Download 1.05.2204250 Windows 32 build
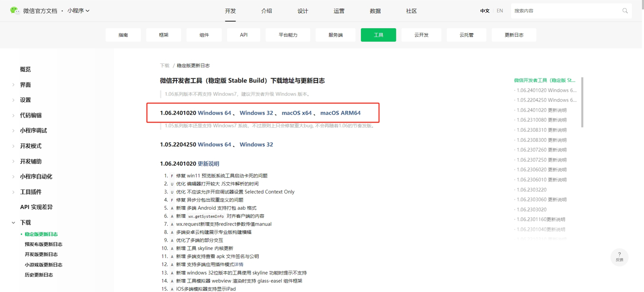The width and height of the screenshot is (644, 292). pyautogui.click(x=256, y=144)
